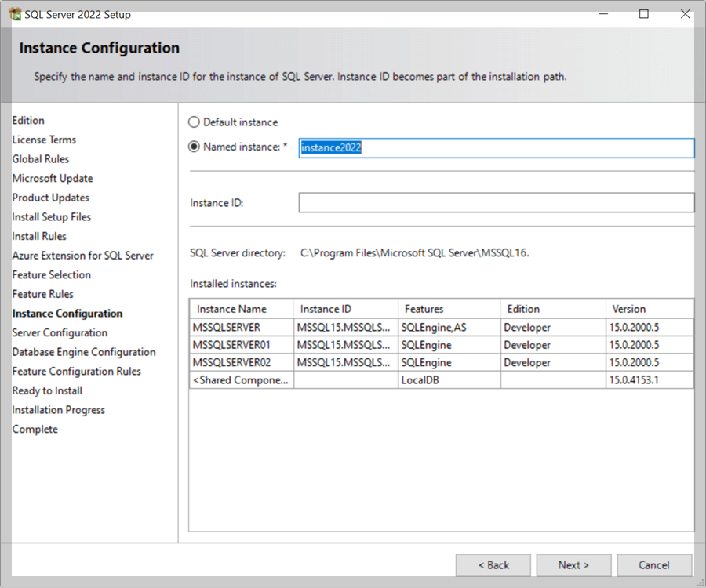Image resolution: width=706 pixels, height=588 pixels.
Task: Go Back to the previous page
Action: [493, 565]
